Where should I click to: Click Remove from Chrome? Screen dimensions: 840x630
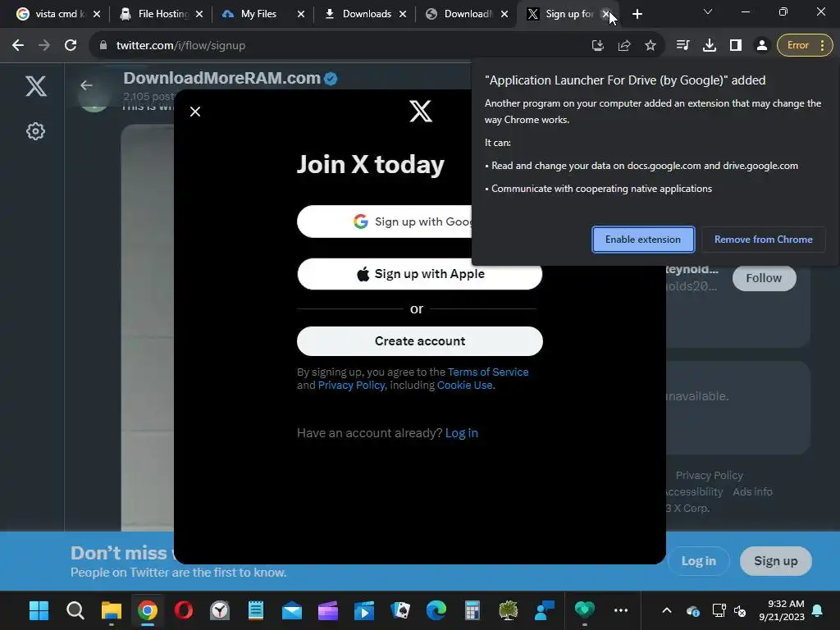764,240
